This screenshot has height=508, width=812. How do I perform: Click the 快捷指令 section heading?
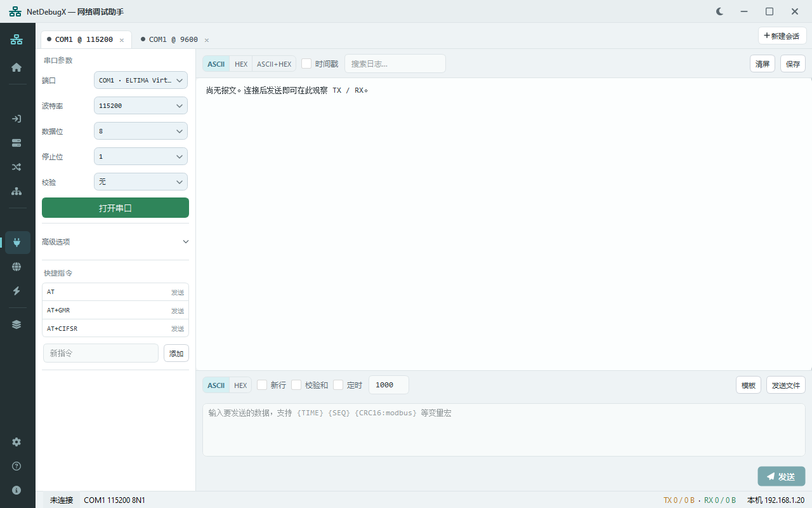point(58,273)
